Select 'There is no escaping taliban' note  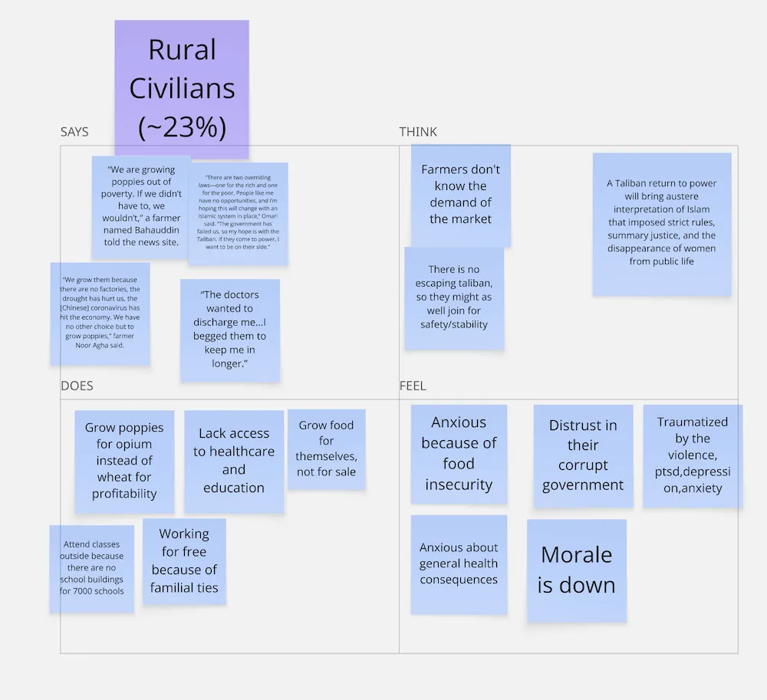coord(454,298)
